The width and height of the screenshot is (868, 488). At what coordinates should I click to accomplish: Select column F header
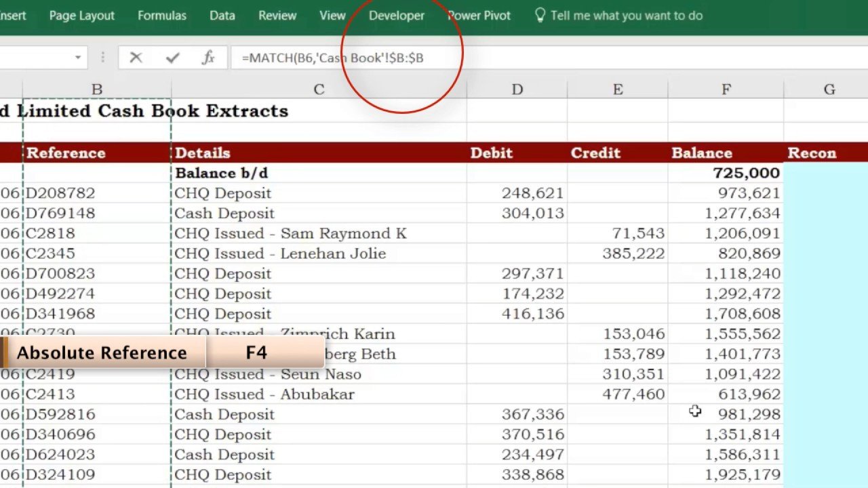[726, 89]
